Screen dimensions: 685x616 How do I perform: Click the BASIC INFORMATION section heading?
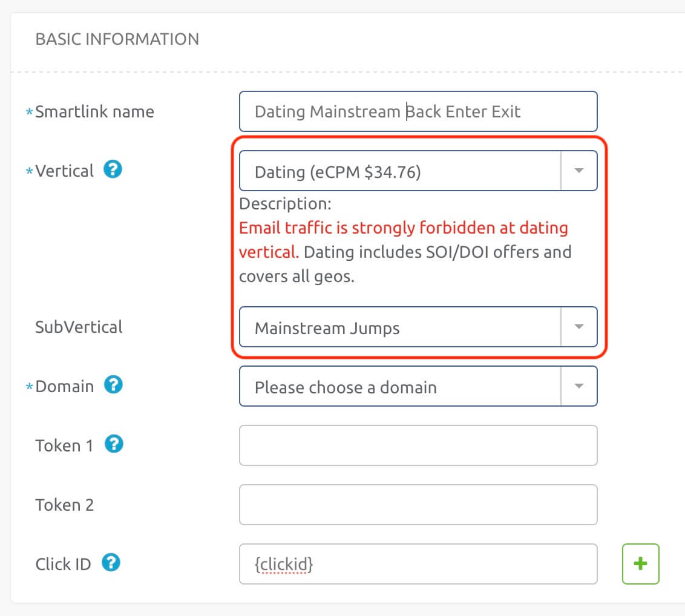click(117, 39)
